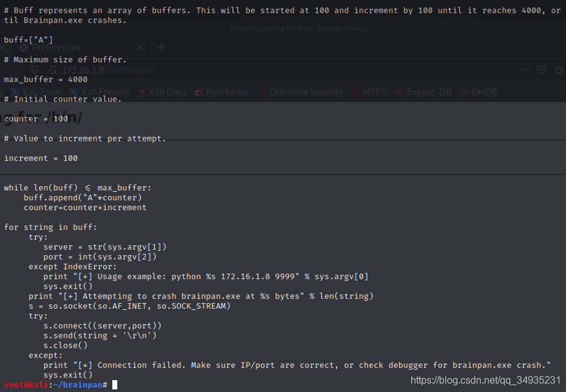
Task: Click the 'while len(buff)' loop line
Action: [x=78, y=188]
